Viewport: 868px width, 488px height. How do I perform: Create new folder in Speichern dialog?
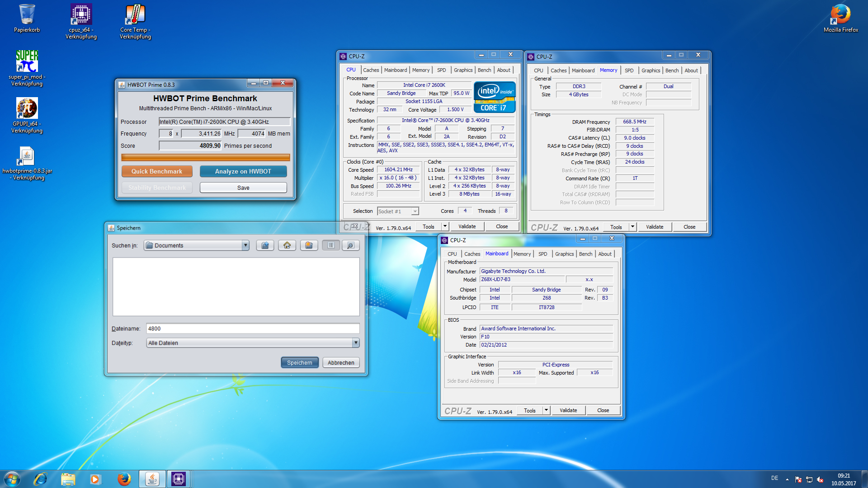point(309,245)
